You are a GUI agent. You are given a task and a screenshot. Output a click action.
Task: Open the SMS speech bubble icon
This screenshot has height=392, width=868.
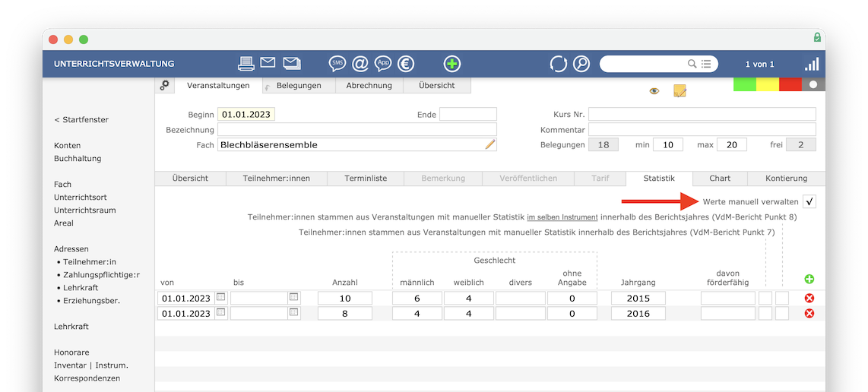click(x=337, y=64)
